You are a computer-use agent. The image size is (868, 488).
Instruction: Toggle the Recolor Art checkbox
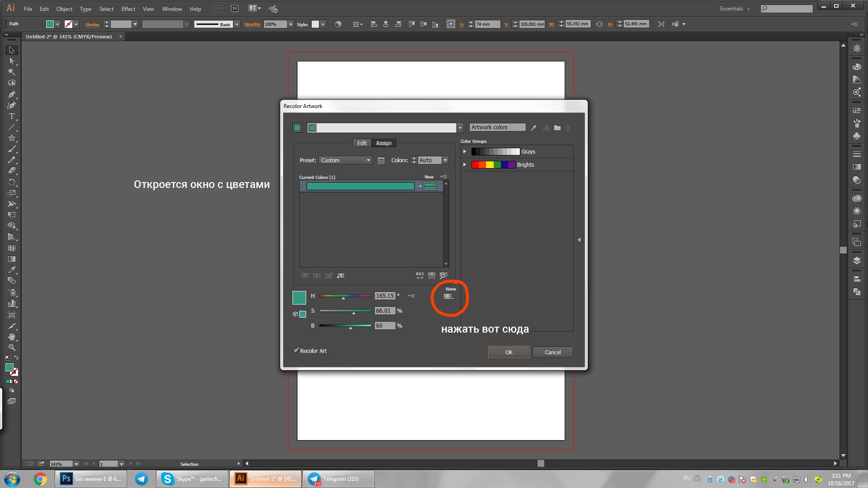(x=296, y=351)
